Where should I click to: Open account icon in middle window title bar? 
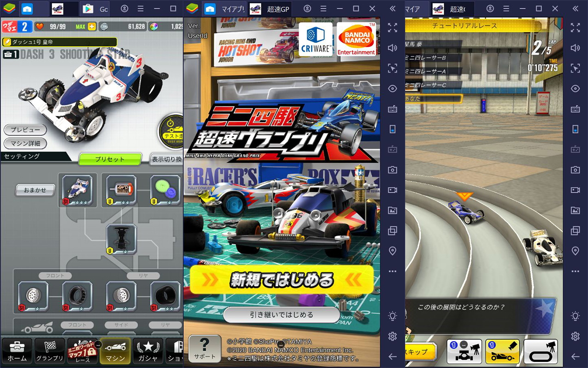coord(307,9)
